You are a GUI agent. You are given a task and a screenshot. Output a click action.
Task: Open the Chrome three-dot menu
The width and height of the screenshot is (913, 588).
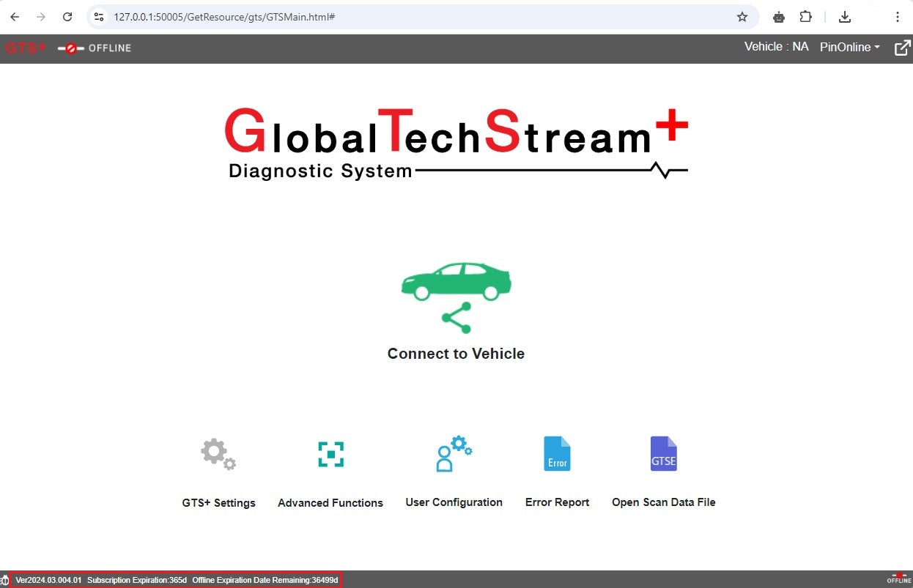pos(898,16)
